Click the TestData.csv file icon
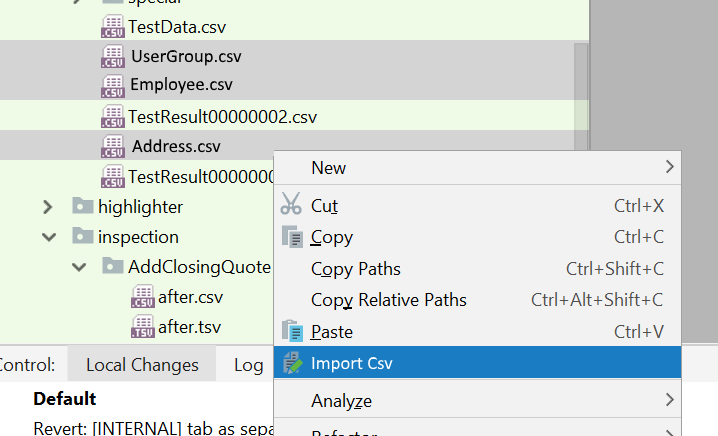 (113, 27)
